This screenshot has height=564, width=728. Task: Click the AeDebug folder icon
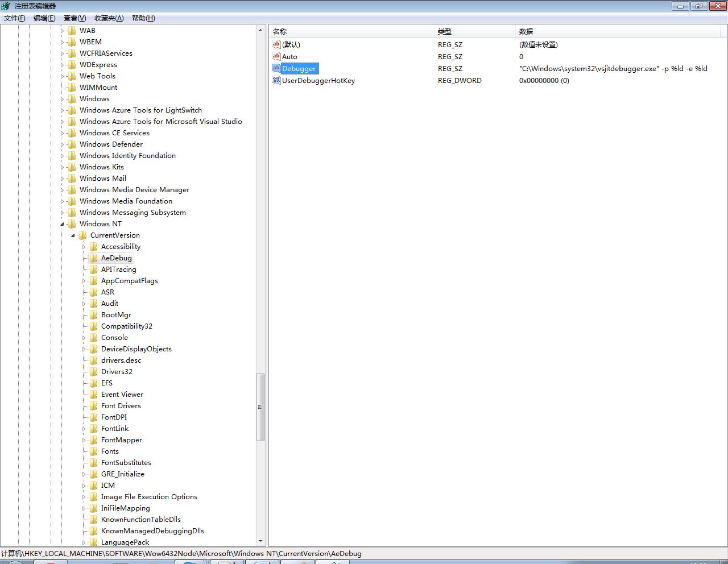[x=94, y=258]
